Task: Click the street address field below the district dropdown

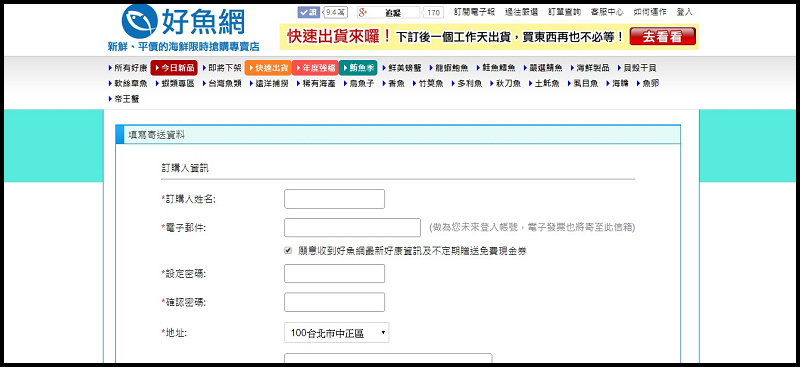Action: click(x=388, y=359)
